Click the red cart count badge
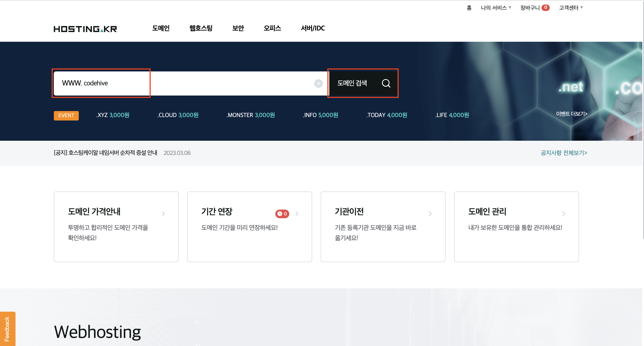Image resolution: width=644 pixels, height=346 pixels. [x=545, y=8]
